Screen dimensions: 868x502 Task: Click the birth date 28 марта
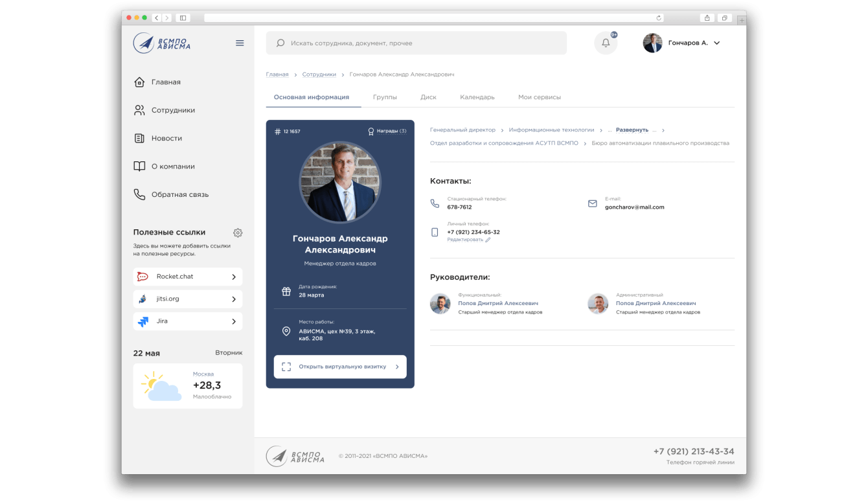tap(312, 295)
